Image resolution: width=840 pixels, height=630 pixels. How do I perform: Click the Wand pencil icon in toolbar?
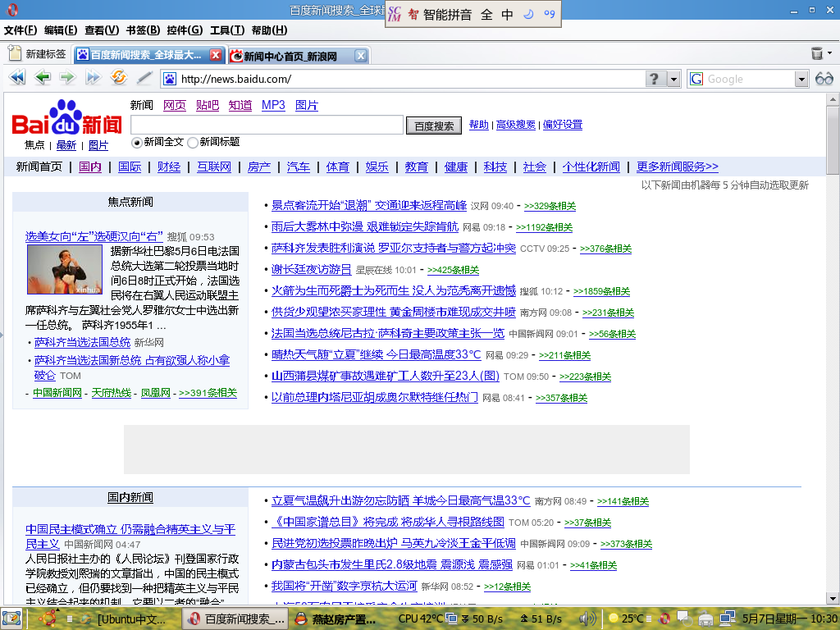tap(144, 78)
